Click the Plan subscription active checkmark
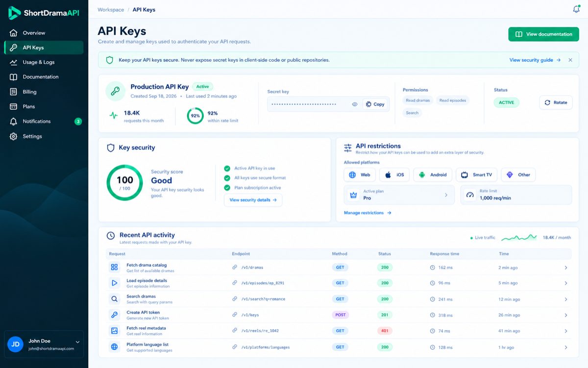This screenshot has height=368, width=588. coord(227,188)
